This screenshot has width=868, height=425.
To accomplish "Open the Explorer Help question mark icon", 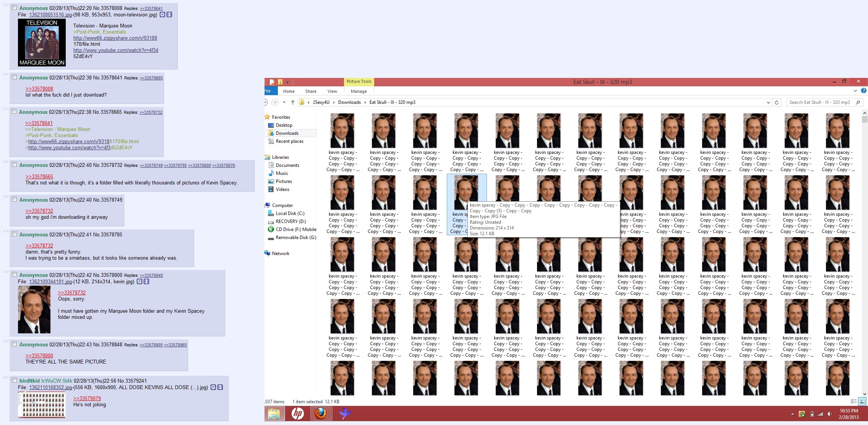I will click(x=863, y=91).
